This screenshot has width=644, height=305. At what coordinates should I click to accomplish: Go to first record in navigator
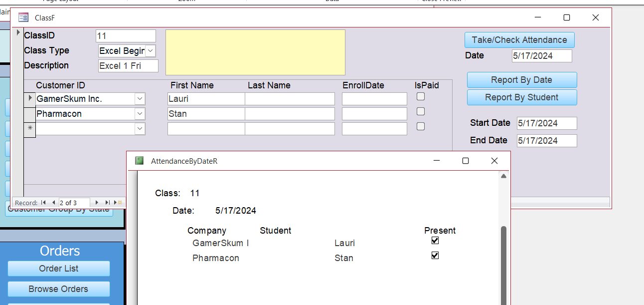pos(44,203)
